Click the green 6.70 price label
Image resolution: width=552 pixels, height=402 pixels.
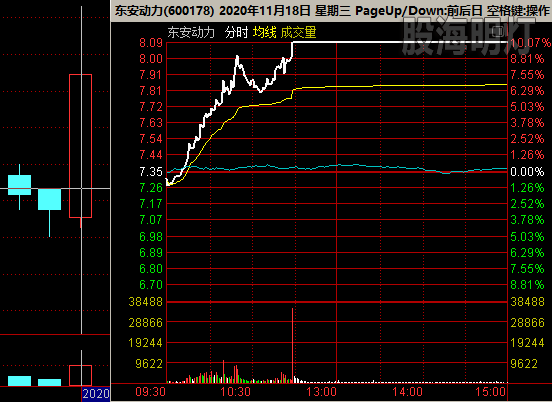point(151,284)
